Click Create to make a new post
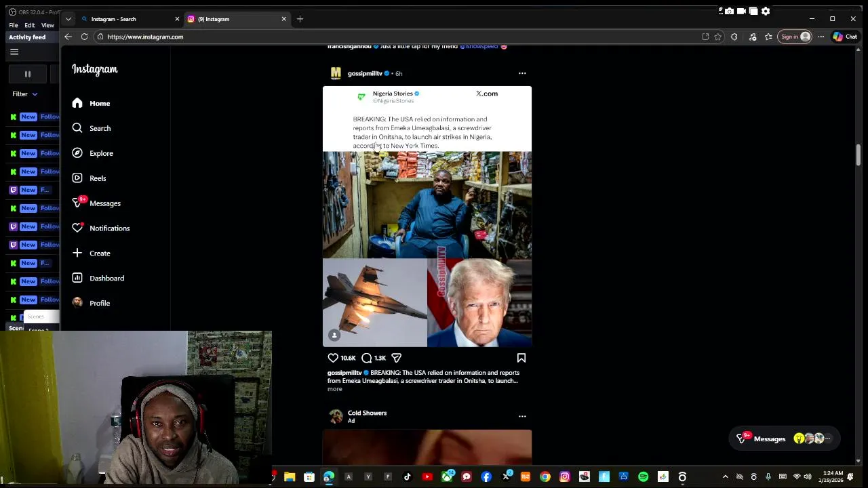This screenshot has height=488, width=868. 91,253
